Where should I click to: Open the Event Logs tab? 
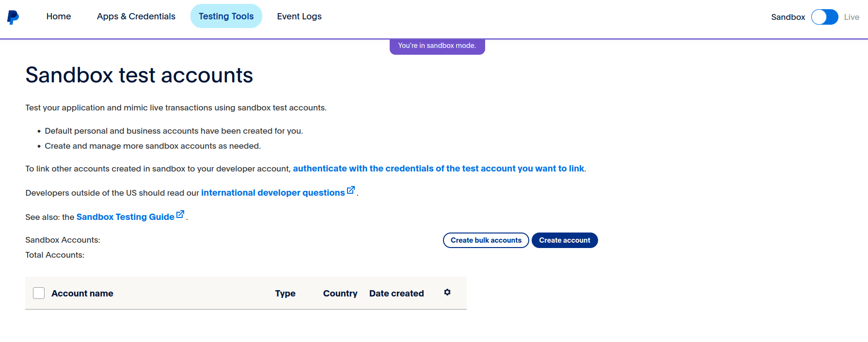click(300, 16)
